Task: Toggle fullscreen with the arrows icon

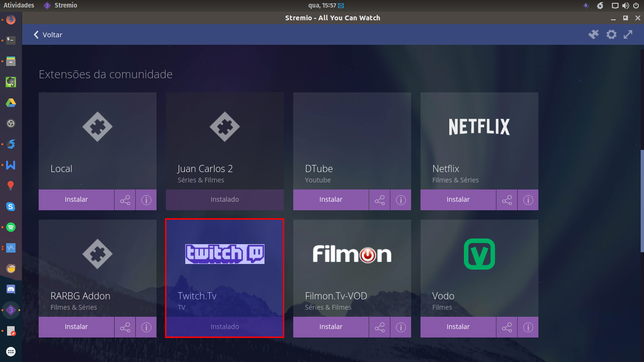Action: [x=628, y=34]
